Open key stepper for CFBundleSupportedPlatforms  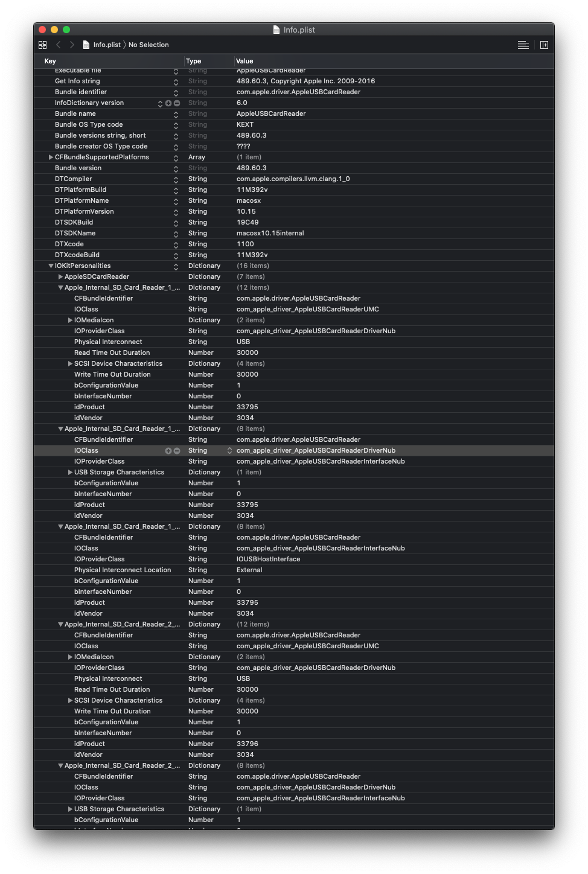(x=176, y=158)
